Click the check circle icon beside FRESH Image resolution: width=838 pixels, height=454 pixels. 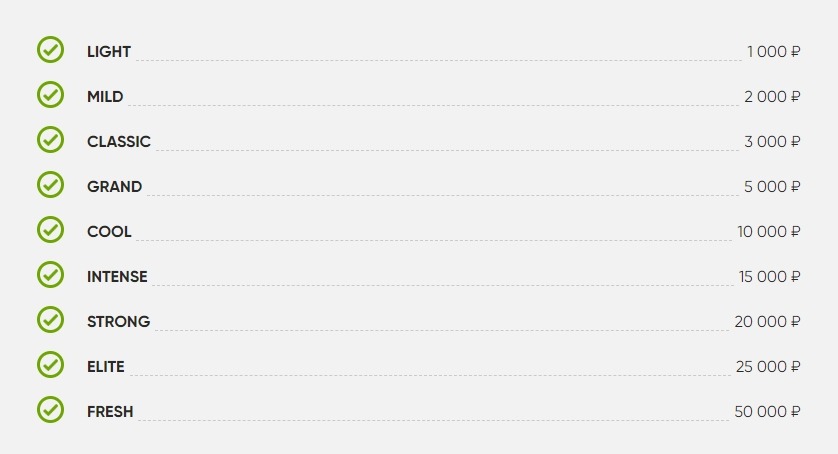[50, 410]
